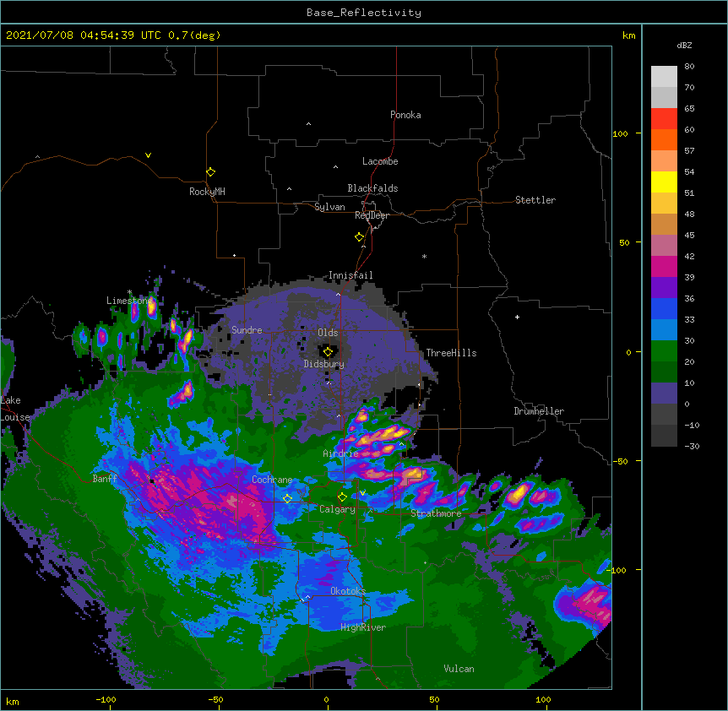Click the gold 48-51 dBZ legend swatch
Viewport: 728px width, 711px height.
664,204
